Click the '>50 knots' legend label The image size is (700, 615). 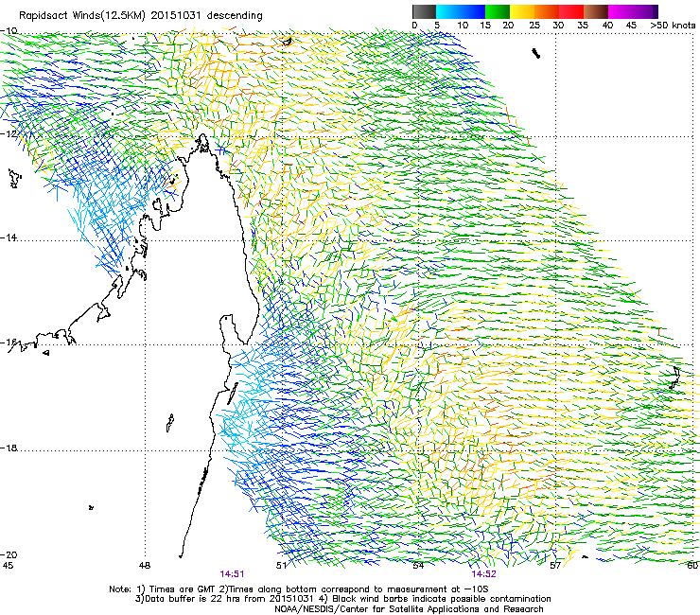673,25
